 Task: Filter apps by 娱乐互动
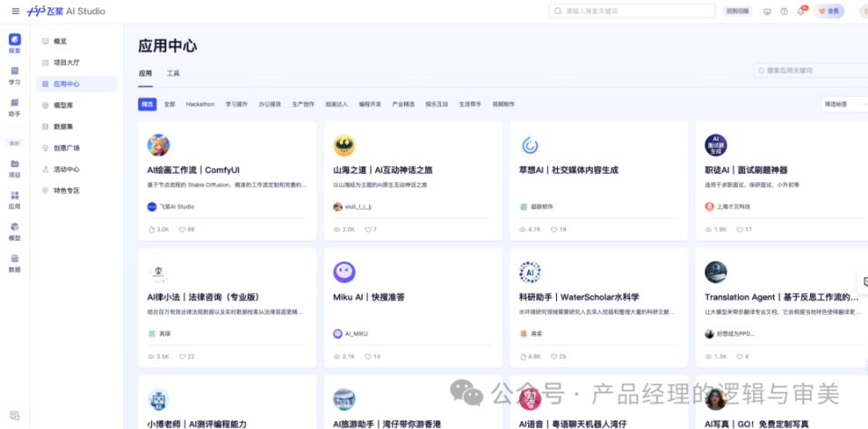pos(437,104)
